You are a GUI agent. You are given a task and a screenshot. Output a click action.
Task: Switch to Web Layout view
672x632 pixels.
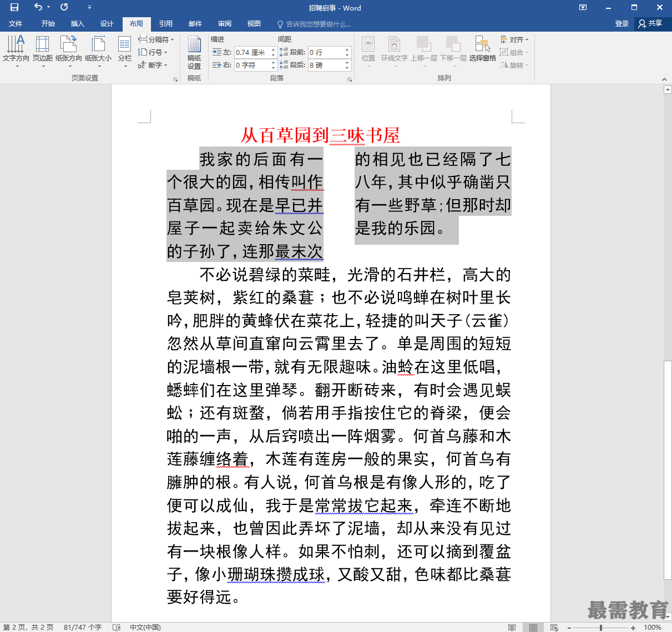tap(554, 628)
